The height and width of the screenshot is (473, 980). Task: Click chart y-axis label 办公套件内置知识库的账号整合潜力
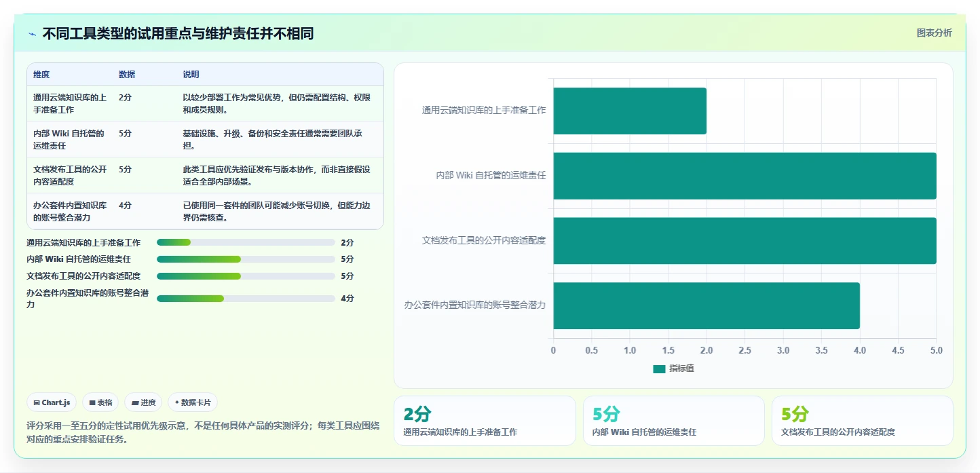coord(475,305)
